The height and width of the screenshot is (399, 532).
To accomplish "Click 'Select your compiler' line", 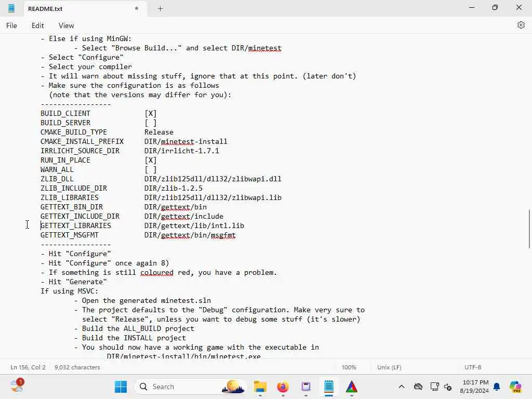I will 86,66.
